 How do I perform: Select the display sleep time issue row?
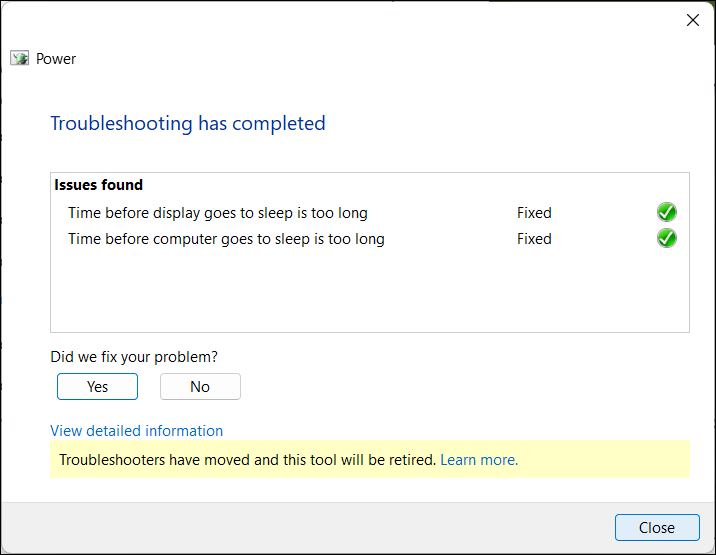[218, 213]
